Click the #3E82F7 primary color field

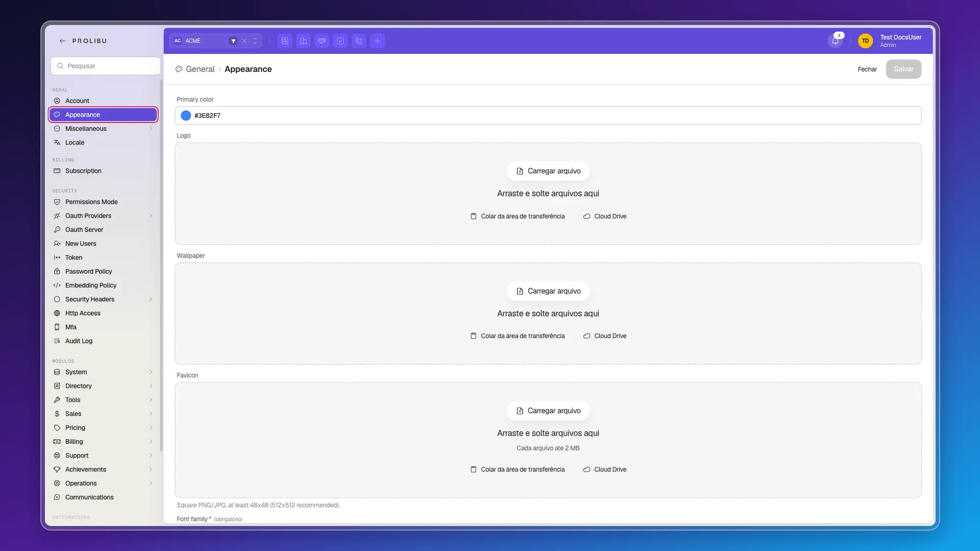[x=548, y=116]
